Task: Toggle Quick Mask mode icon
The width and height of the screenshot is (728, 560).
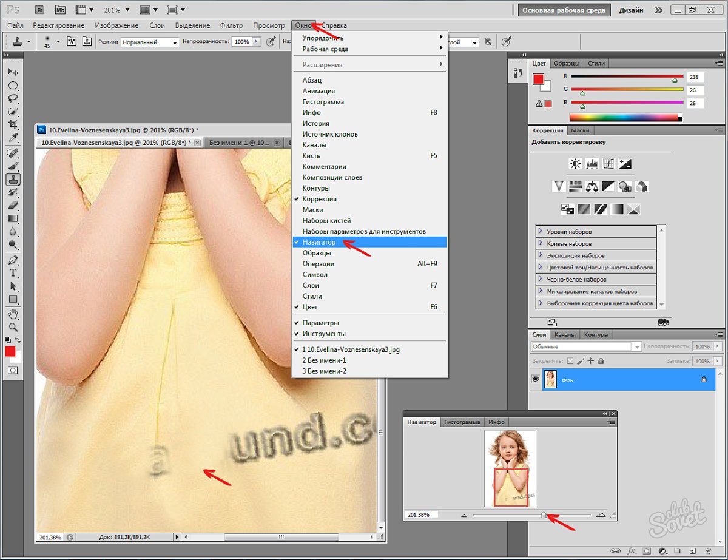Action: pos(12,369)
